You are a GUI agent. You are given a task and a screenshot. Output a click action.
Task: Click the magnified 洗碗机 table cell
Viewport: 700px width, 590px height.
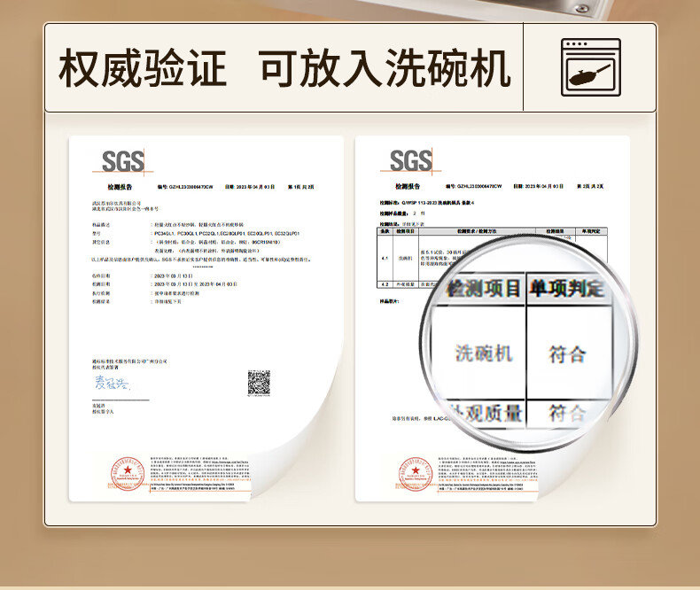click(484, 353)
